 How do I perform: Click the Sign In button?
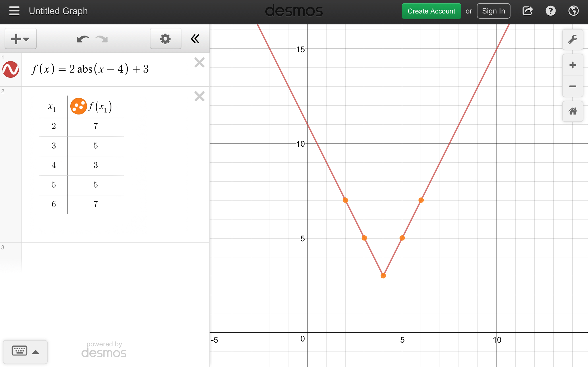[x=493, y=11]
